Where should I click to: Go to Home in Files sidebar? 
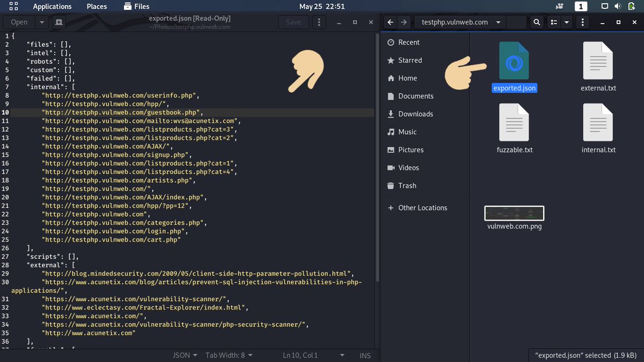point(407,78)
